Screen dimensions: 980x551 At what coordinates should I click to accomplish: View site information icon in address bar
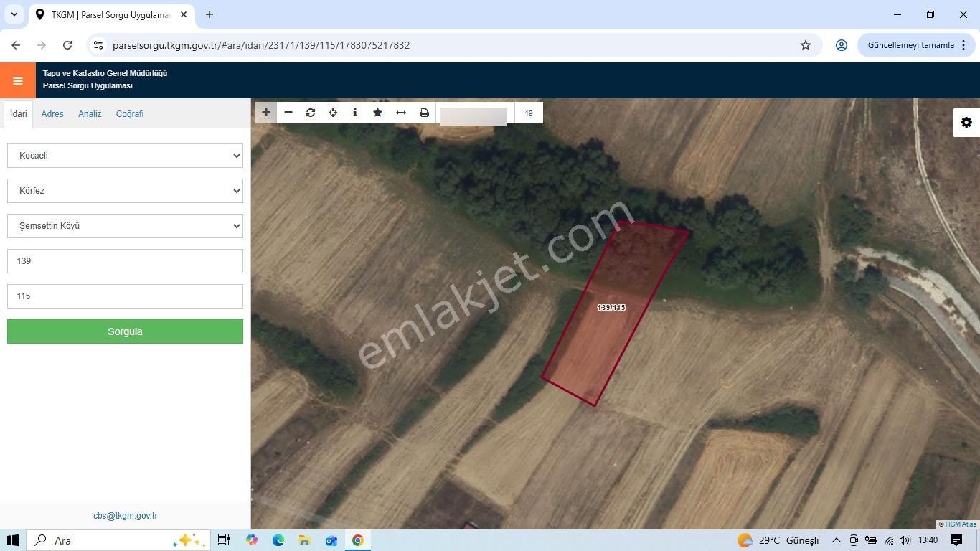[99, 45]
